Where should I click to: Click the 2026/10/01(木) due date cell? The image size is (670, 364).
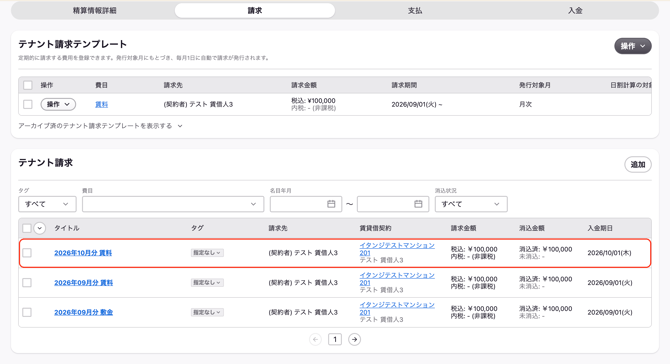609,253
